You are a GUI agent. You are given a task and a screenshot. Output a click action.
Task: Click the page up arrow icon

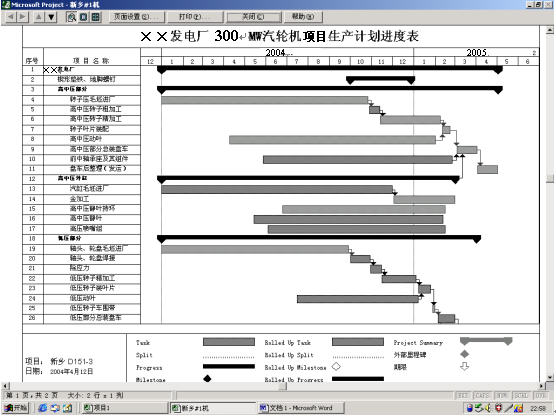pos(39,17)
